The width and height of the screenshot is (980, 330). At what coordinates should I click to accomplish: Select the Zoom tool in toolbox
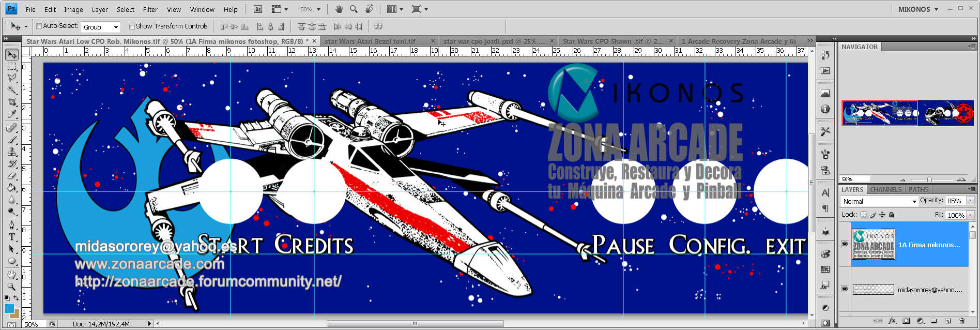[x=12, y=287]
